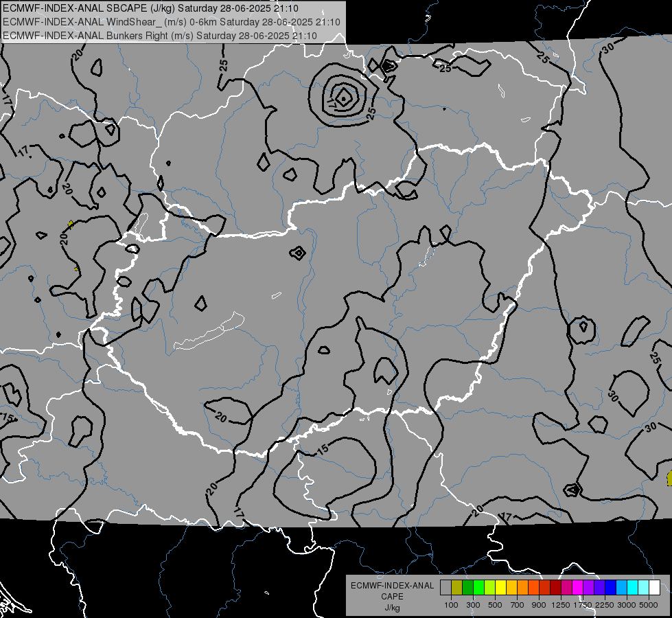The image size is (672, 618).
Task: Select the pure yellow legend swatch
Action: (500, 587)
